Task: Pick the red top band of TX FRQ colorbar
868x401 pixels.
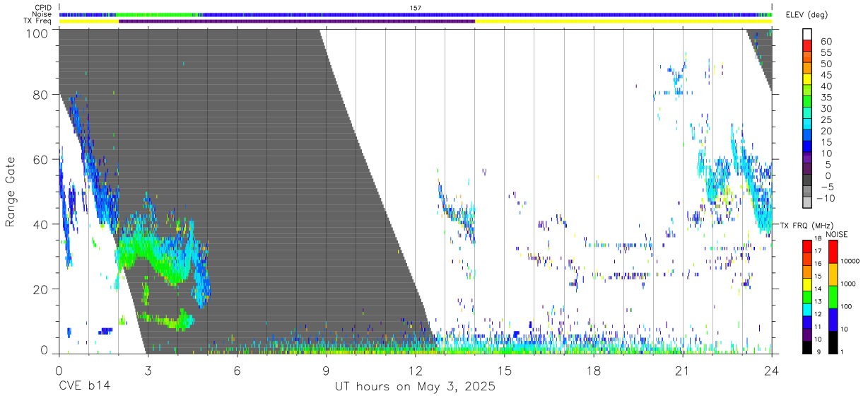Action: click(807, 246)
